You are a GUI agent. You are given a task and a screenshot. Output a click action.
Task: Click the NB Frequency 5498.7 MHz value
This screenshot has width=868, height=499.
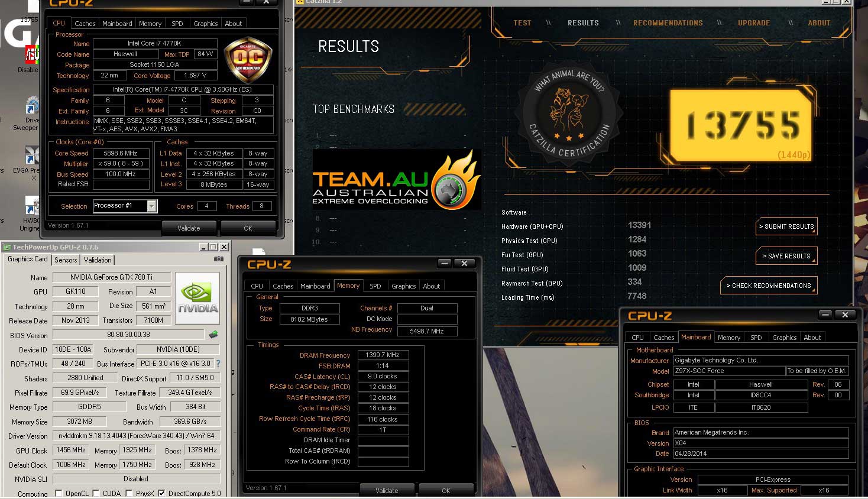tap(427, 331)
